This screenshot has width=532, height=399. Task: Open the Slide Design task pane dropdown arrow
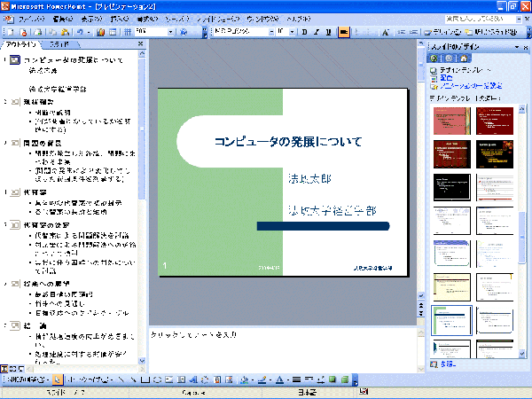(x=517, y=47)
